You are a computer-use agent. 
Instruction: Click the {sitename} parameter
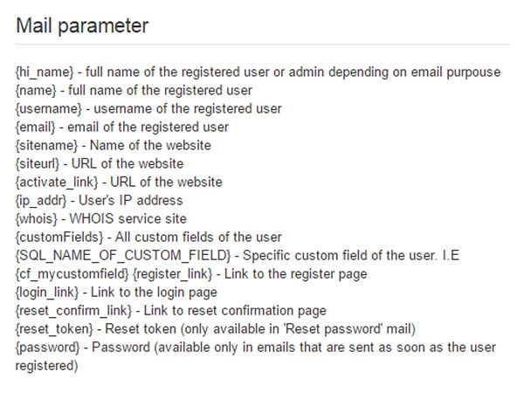[46, 146]
